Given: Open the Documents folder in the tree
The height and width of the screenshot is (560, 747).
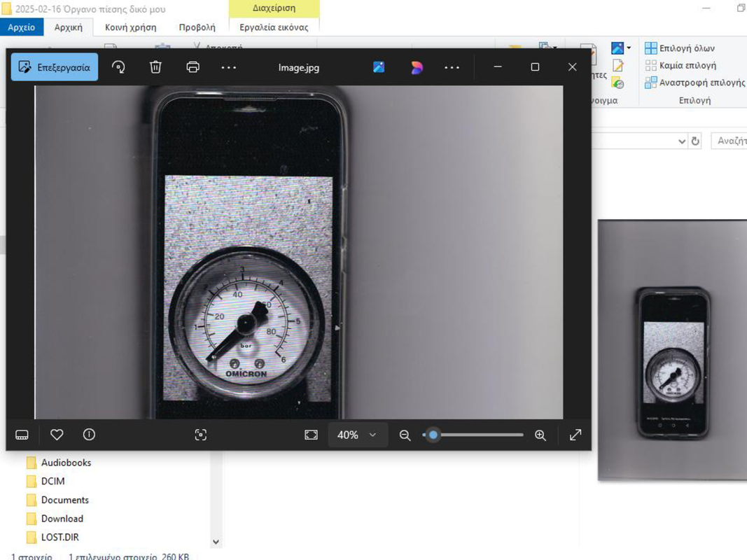Looking at the screenshot, I should click(65, 500).
